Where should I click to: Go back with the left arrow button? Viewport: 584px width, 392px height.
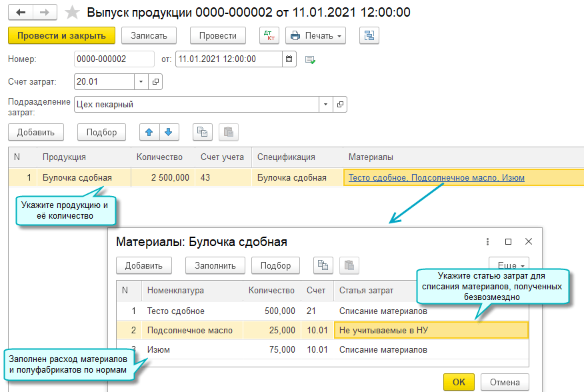(x=21, y=12)
